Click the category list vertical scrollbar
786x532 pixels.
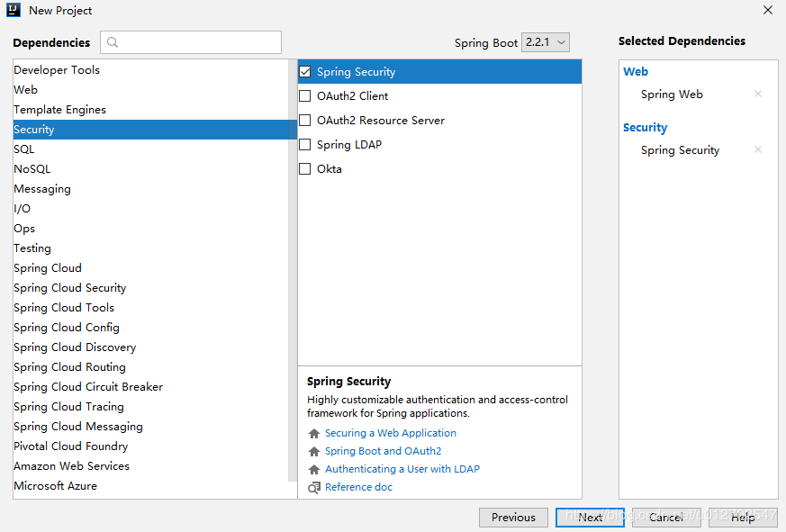click(x=292, y=270)
